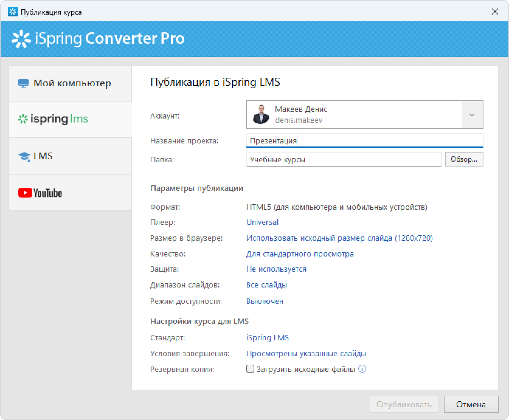Click the Макеев Денис account avatar

[261, 115]
